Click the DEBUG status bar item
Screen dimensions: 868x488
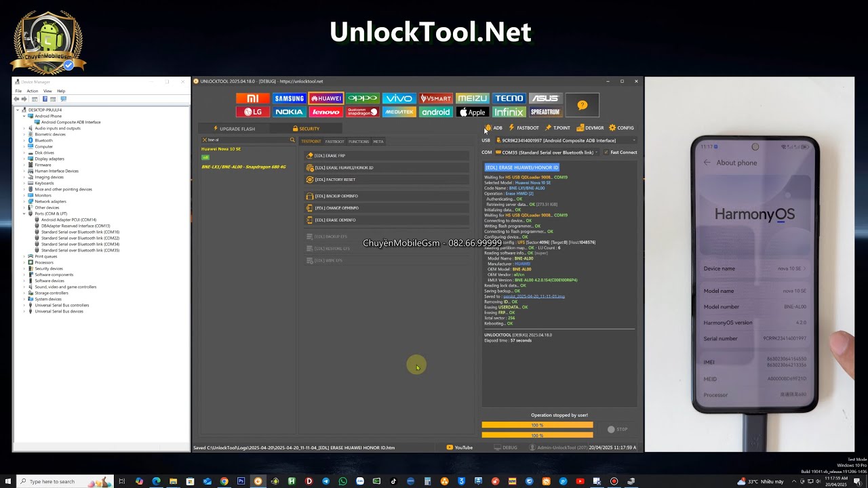point(506,447)
